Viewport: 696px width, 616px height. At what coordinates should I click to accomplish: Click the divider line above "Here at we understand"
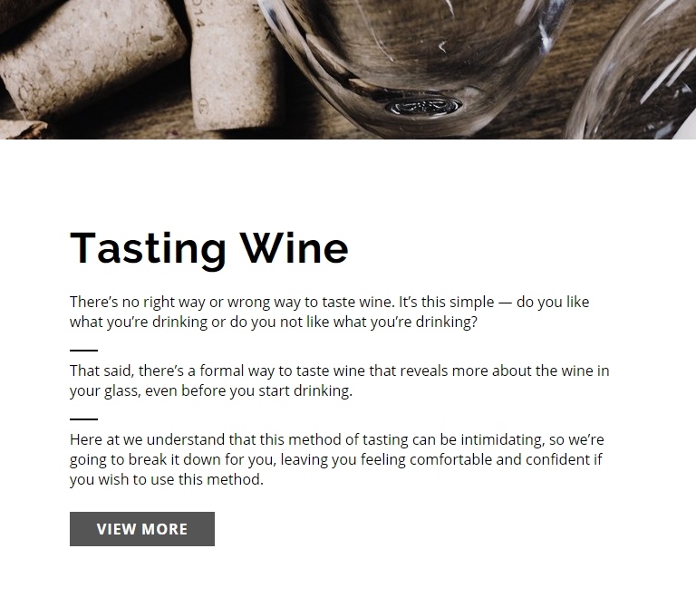coord(83,419)
